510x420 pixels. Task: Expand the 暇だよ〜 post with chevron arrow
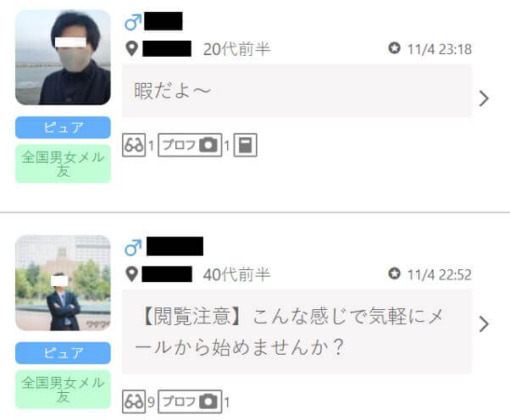coord(484,98)
